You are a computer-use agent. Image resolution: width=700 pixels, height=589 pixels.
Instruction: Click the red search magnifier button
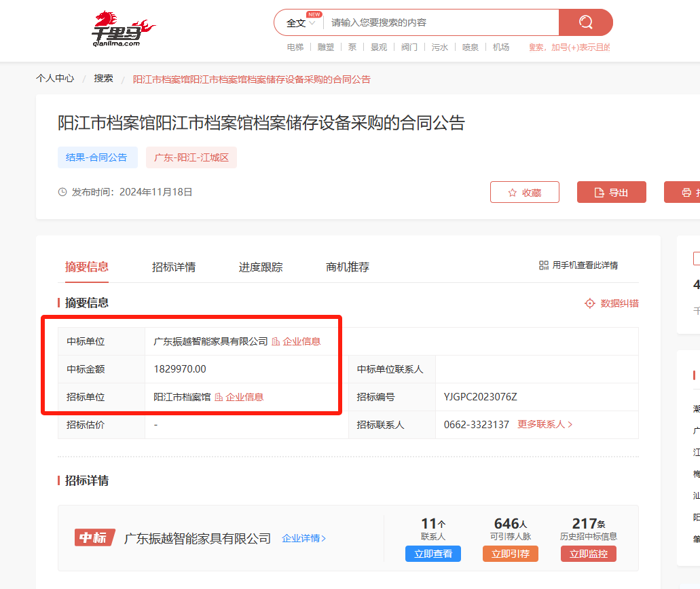pos(585,22)
